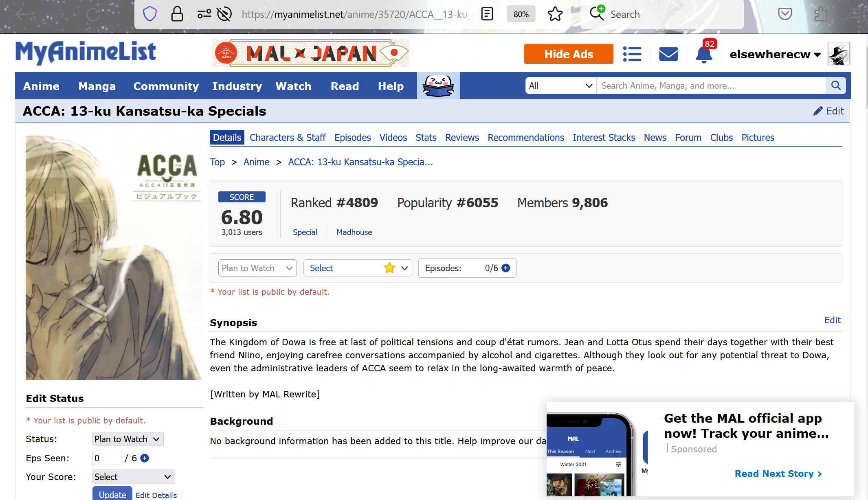868x500 pixels.
Task: Open the Forum tab
Action: coord(688,138)
